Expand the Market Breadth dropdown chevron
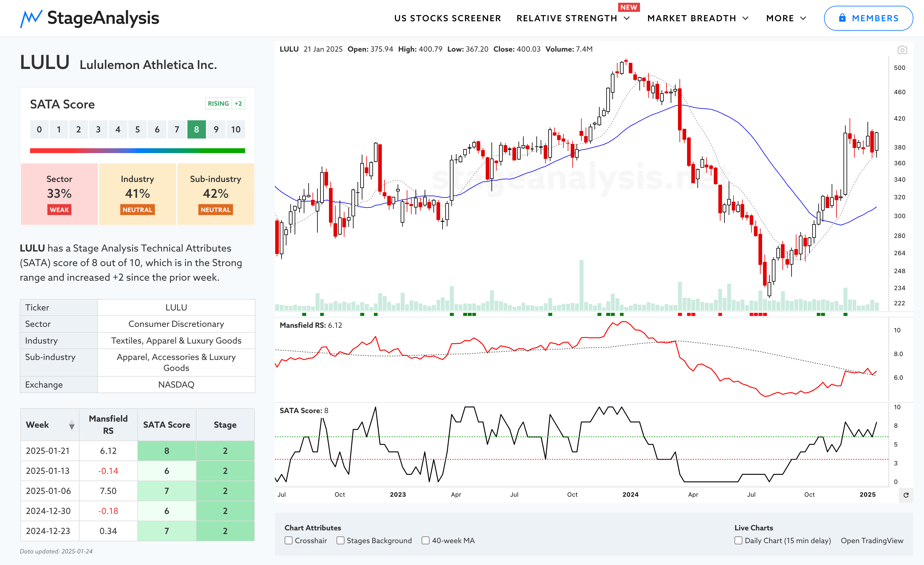 tap(745, 18)
